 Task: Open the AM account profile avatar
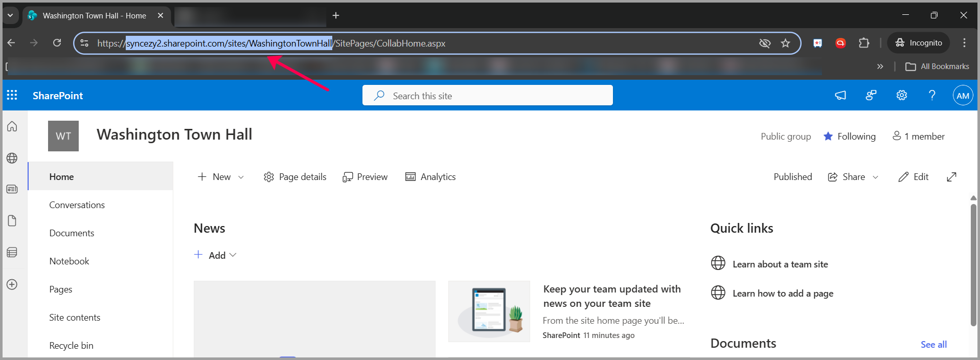tap(963, 95)
